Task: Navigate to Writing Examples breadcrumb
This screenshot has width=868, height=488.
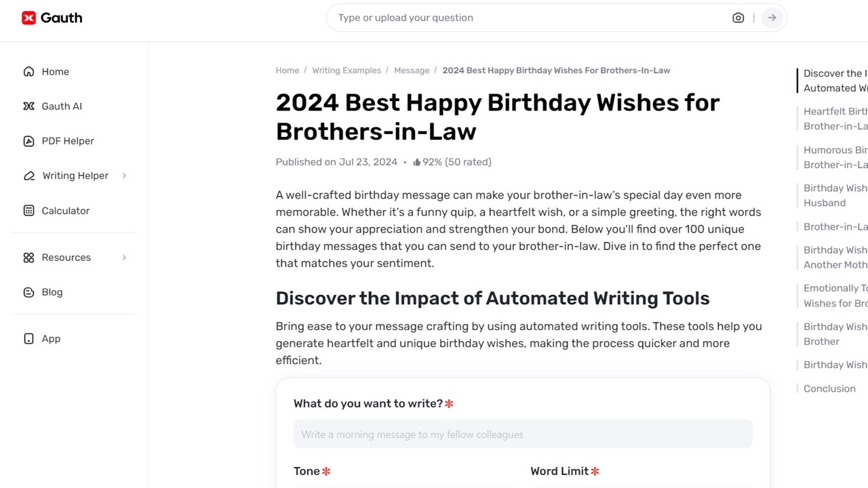Action: click(347, 70)
